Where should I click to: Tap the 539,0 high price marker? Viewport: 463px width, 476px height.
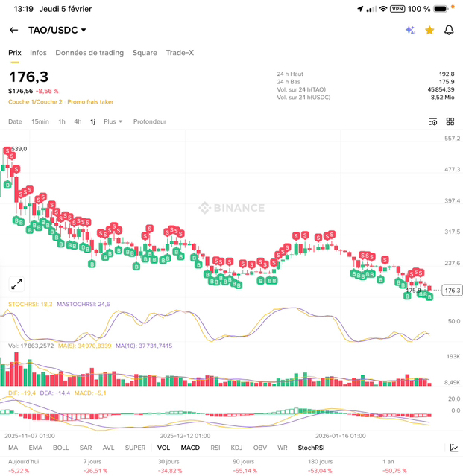pyautogui.click(x=19, y=149)
